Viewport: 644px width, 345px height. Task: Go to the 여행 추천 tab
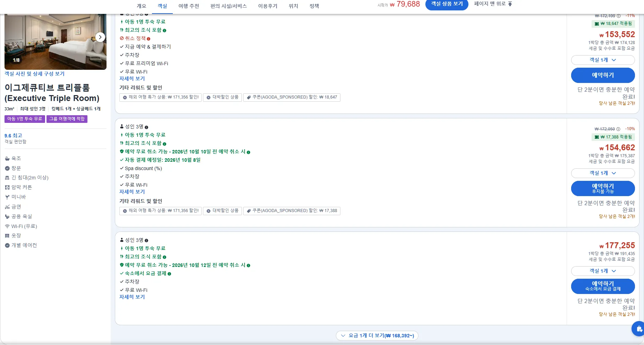[x=189, y=6]
